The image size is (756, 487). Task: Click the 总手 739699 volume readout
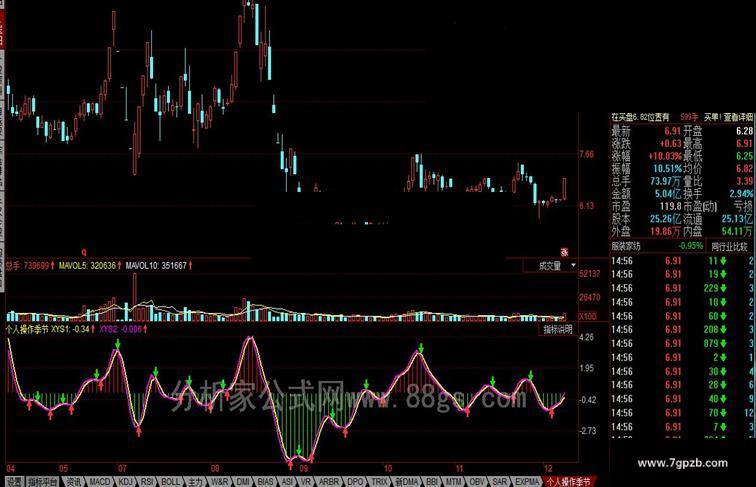[30, 266]
